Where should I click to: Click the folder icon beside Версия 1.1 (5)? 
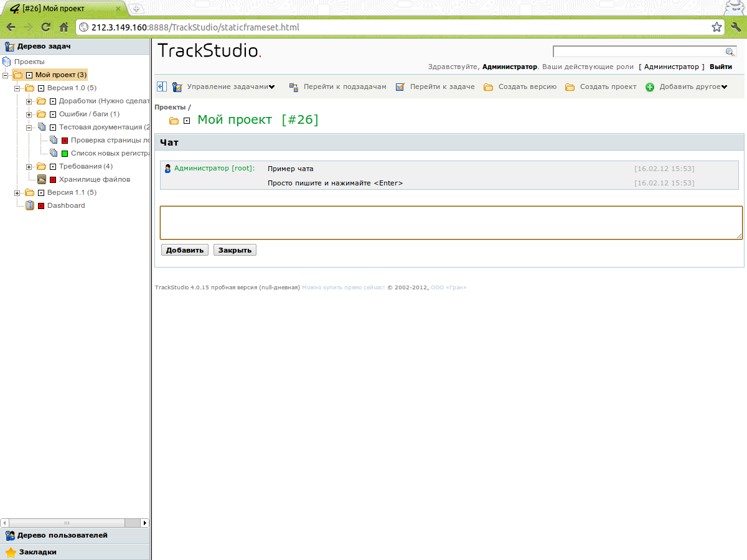coord(29,192)
